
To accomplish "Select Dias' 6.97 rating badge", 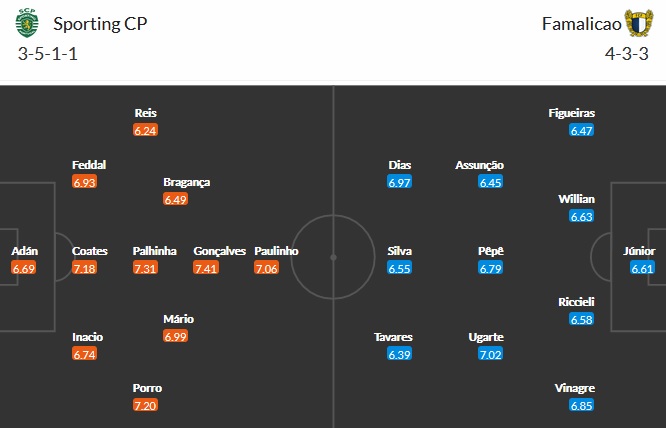I will (x=400, y=182).
